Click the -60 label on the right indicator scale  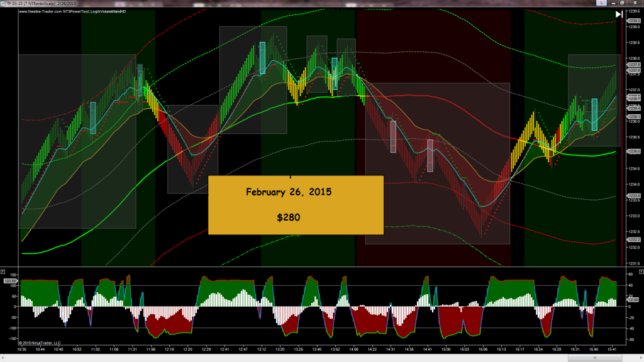pos(630,340)
